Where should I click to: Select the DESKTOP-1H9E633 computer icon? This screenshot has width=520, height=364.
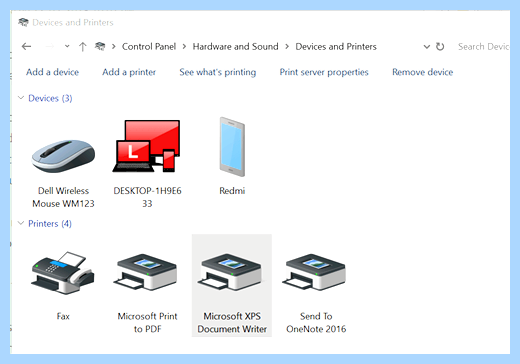point(147,146)
